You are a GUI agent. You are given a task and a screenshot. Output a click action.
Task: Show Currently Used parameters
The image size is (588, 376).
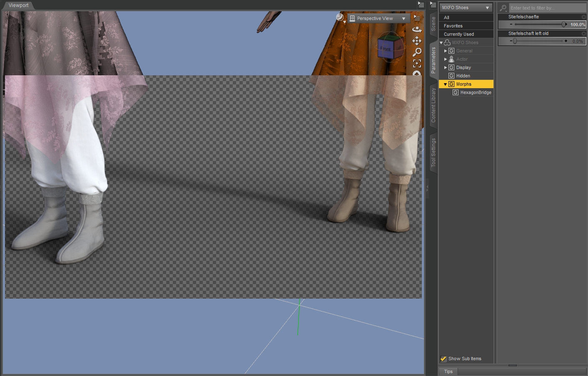458,34
